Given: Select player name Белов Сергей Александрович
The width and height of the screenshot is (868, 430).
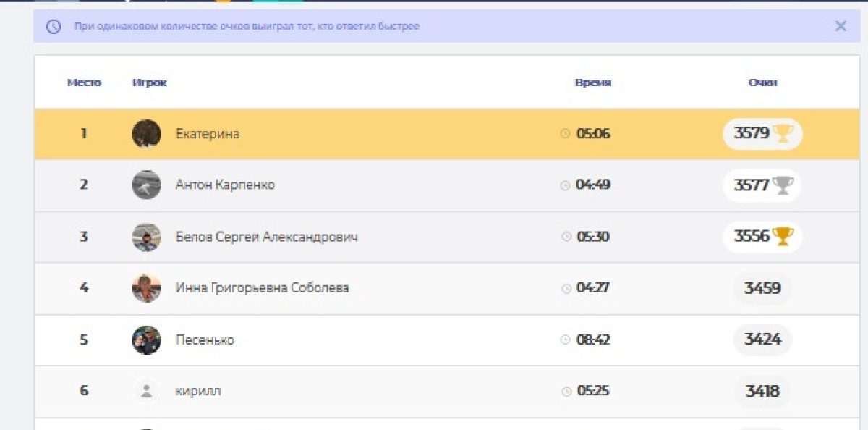Looking at the screenshot, I should (x=267, y=237).
